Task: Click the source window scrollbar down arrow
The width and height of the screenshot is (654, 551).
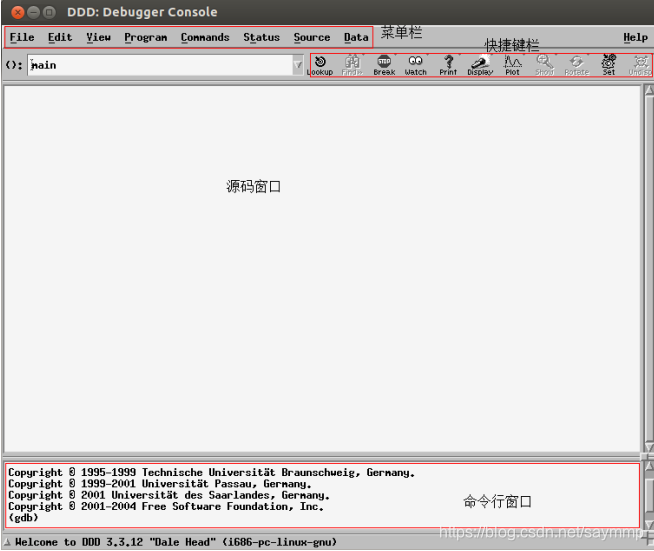Action: pos(649,448)
